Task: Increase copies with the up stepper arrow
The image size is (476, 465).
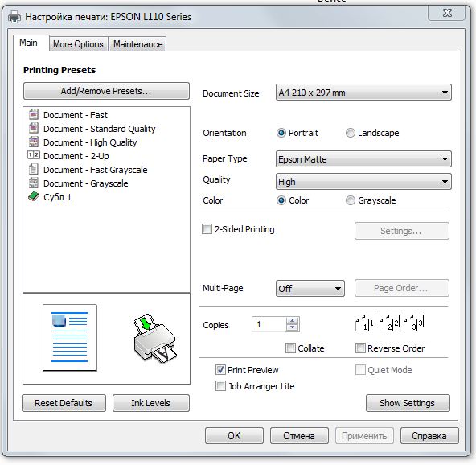Action: pyautogui.click(x=293, y=321)
